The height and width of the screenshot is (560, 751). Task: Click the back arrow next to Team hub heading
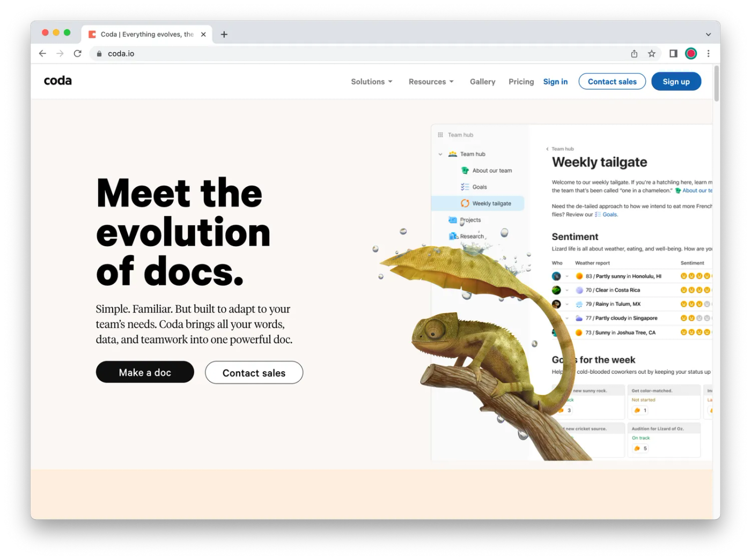click(x=548, y=149)
